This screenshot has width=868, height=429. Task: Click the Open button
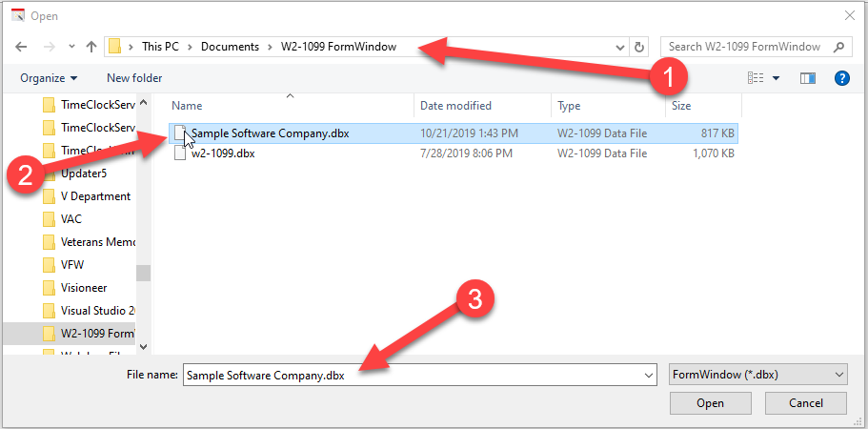pos(710,403)
